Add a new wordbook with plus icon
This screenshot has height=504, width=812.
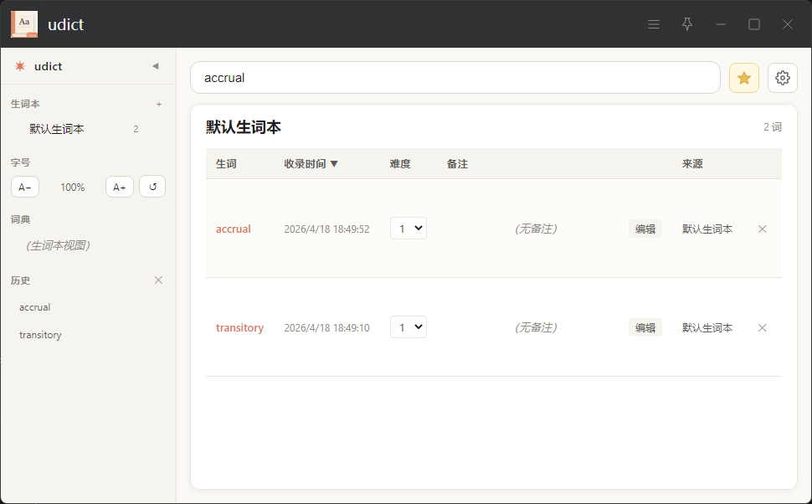[159, 104]
